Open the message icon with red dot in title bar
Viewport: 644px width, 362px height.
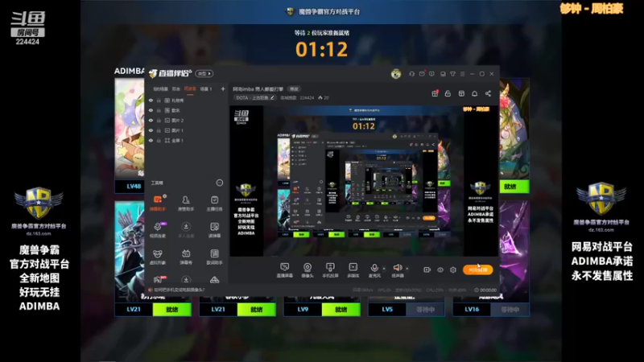coord(422,74)
